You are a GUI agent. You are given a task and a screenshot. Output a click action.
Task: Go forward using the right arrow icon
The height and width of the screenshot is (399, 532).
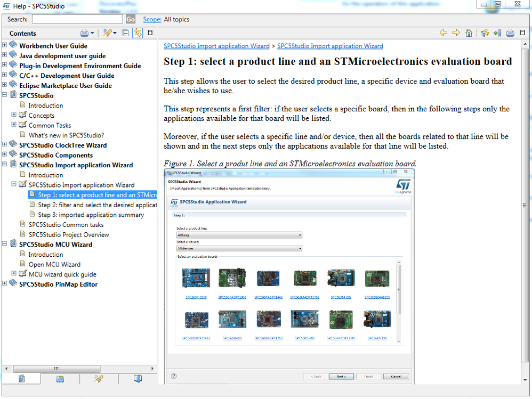tap(456, 32)
